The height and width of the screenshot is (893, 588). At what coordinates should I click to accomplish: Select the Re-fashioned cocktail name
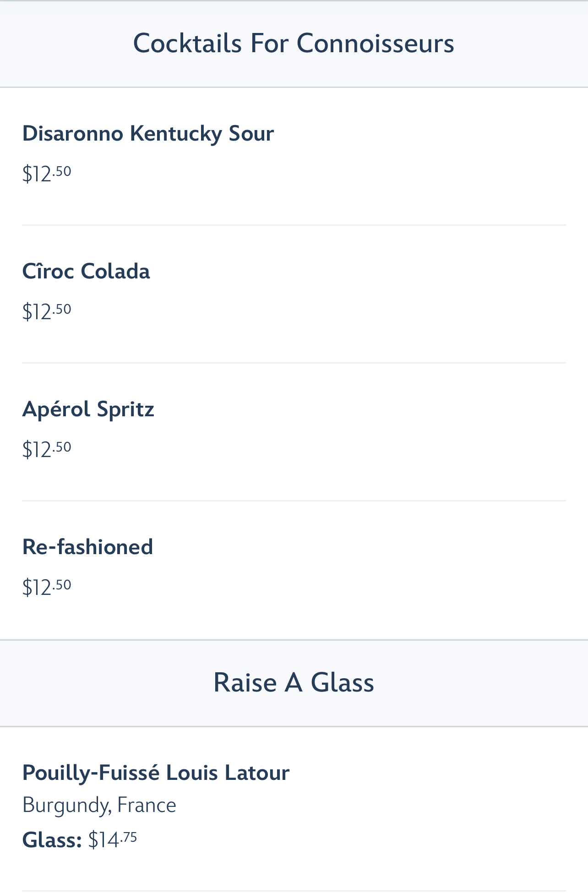click(x=87, y=547)
